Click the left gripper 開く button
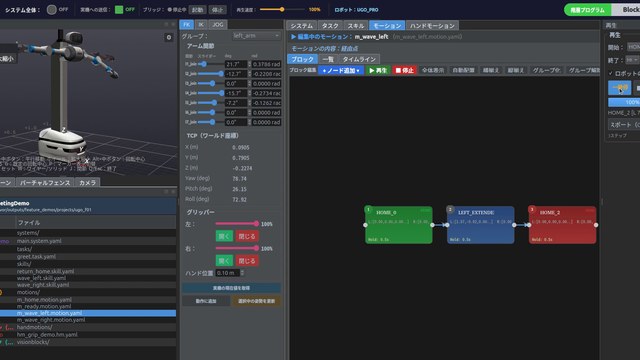This screenshot has width=640, height=360. click(224, 236)
